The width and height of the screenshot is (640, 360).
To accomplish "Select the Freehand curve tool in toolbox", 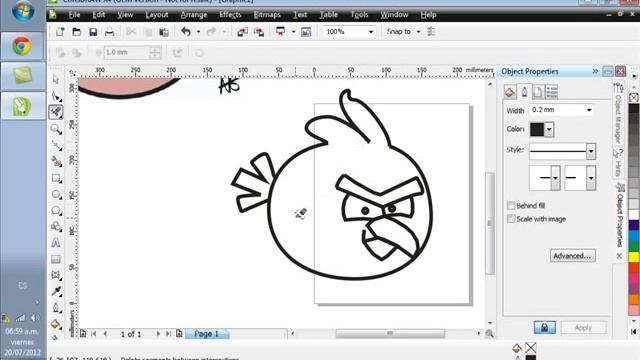I will 56,145.
